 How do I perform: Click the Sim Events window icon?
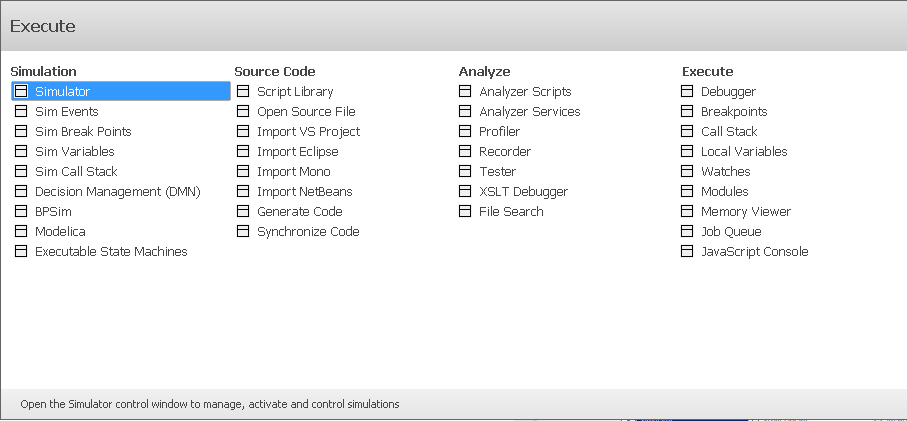point(21,112)
